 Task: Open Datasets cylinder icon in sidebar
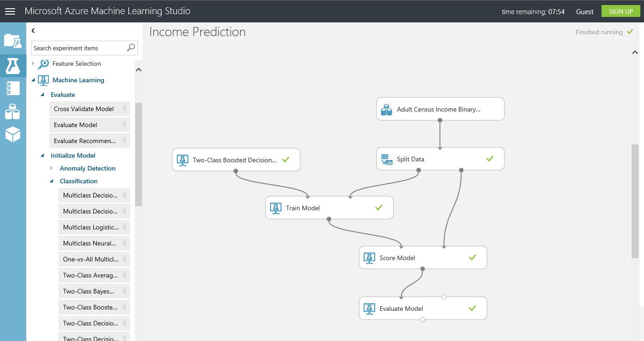click(12, 112)
